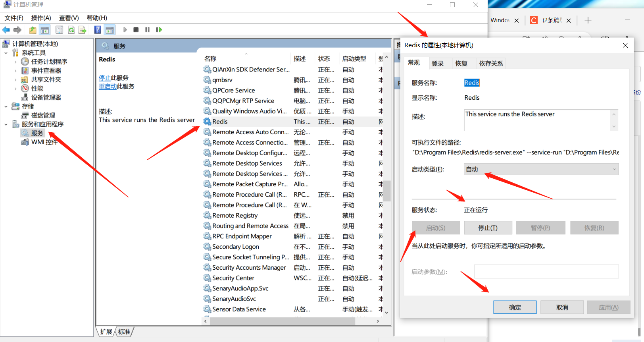Switch to 标准 view tab
Screen dimensions: 644x342
(124, 332)
